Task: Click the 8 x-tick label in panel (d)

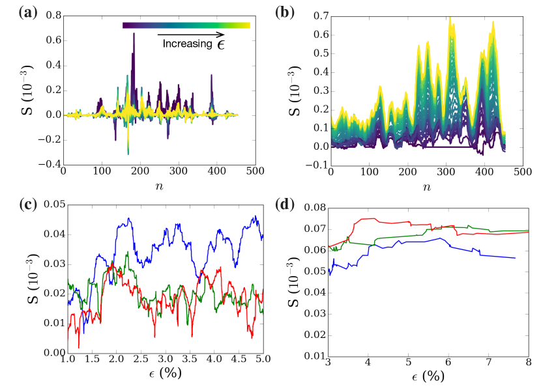Action: (x=529, y=362)
